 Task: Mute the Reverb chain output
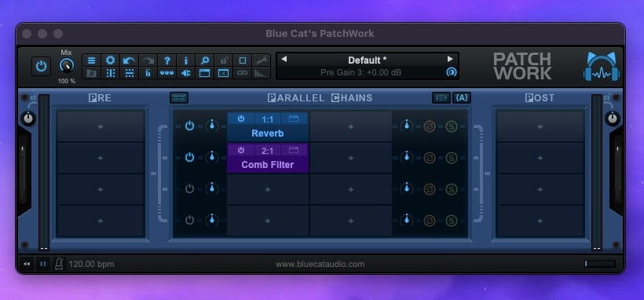430,126
